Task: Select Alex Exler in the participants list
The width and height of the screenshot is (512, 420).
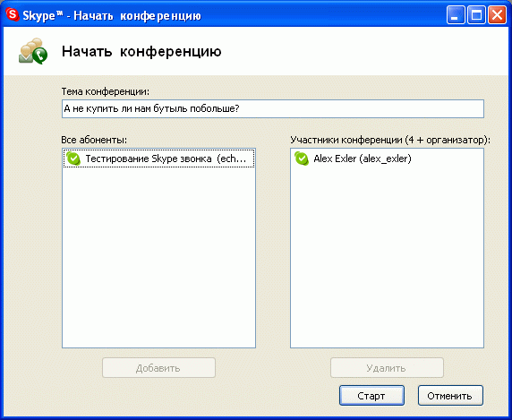Action: pyautogui.click(x=363, y=159)
